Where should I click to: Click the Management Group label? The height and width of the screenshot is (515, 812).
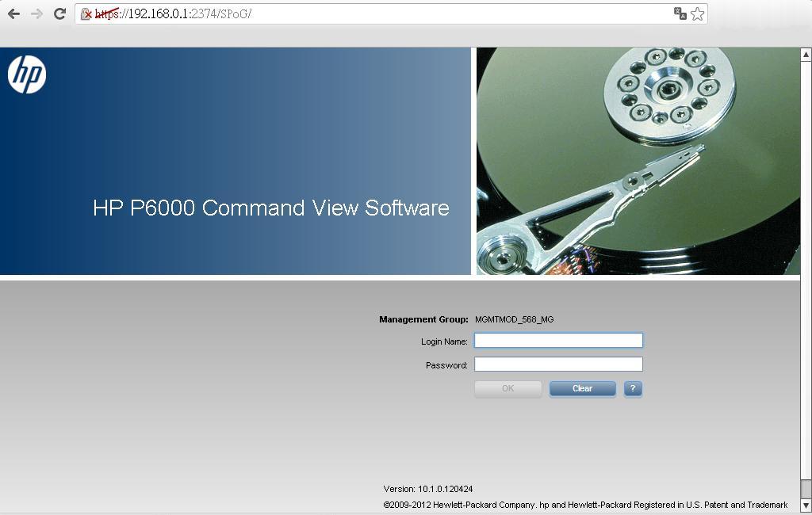tap(423, 319)
